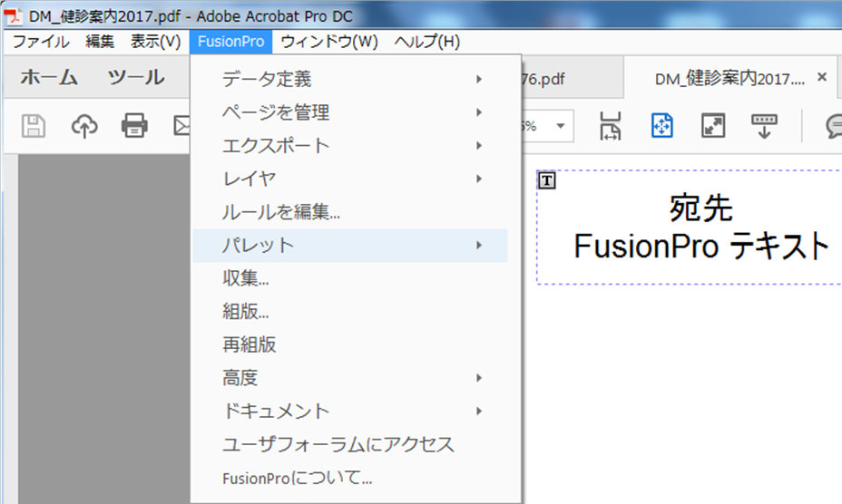This screenshot has height=504, width=842.
Task: Select the fit page icon
Action: click(x=661, y=126)
